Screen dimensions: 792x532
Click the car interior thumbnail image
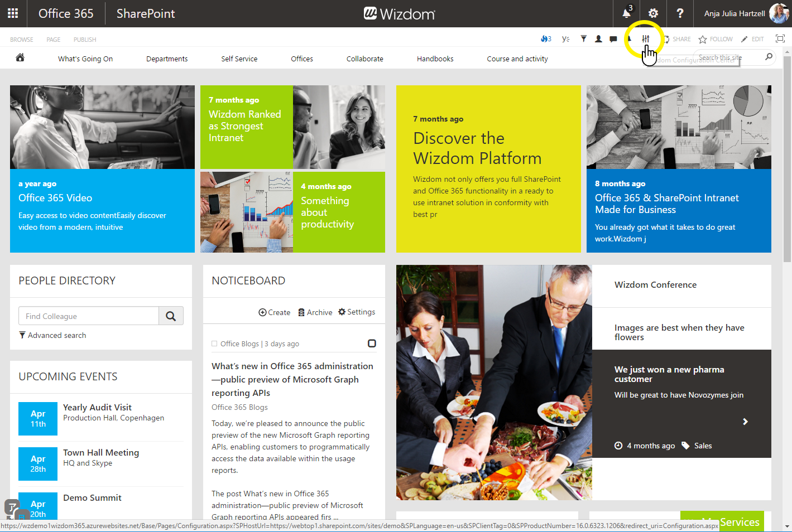pos(102,127)
